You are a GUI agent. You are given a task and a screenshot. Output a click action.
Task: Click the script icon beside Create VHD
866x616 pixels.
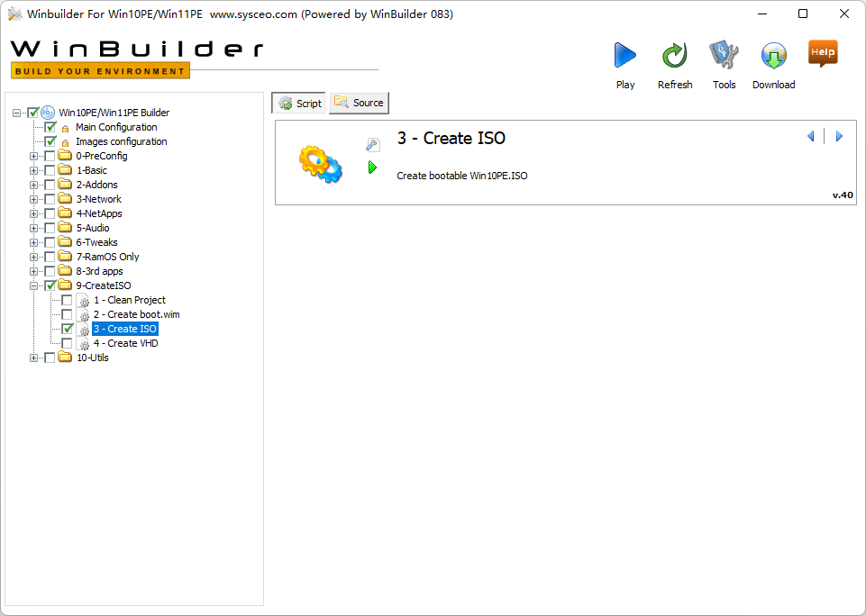click(x=83, y=343)
